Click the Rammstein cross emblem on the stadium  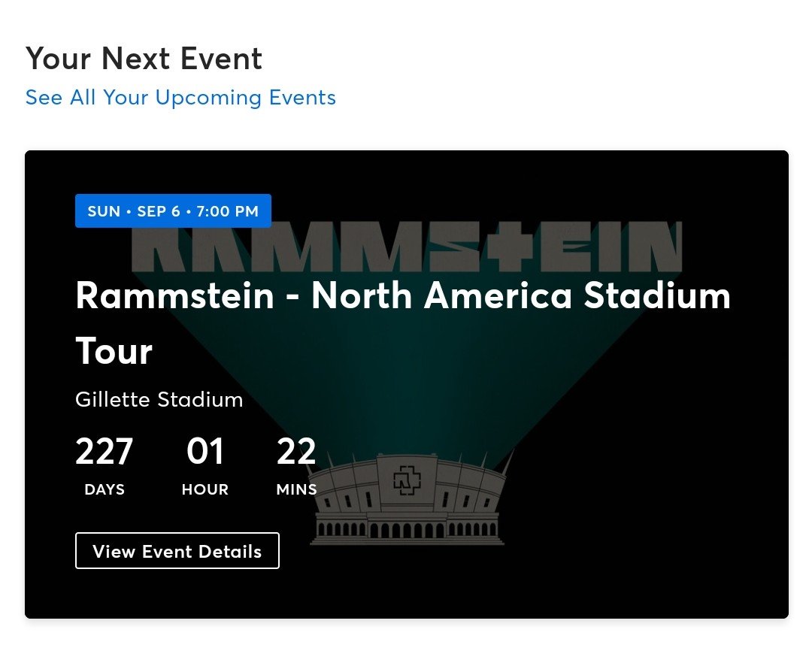point(407,480)
